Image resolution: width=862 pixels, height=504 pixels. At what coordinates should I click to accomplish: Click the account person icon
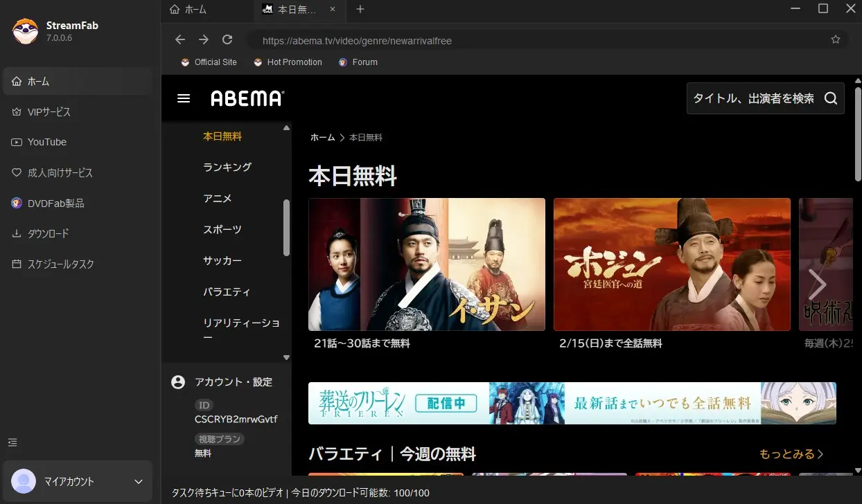(x=178, y=381)
